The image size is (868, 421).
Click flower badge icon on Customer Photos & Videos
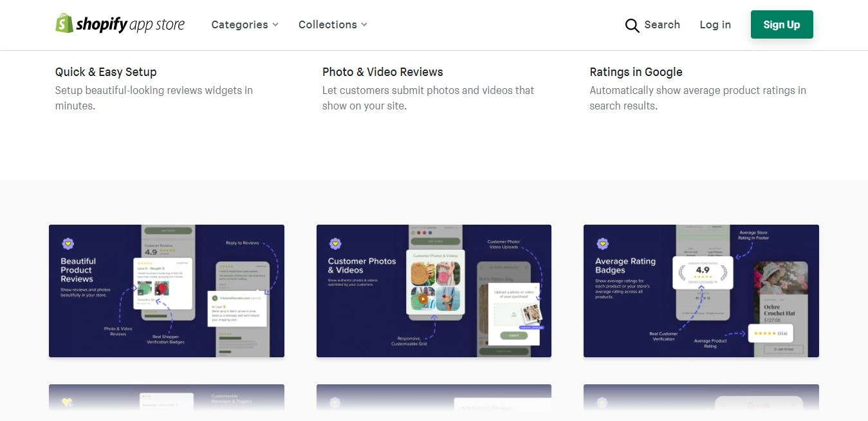tap(335, 244)
